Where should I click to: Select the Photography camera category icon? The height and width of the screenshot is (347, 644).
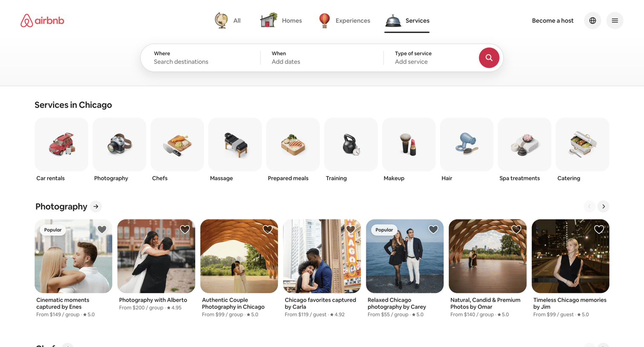point(119,145)
